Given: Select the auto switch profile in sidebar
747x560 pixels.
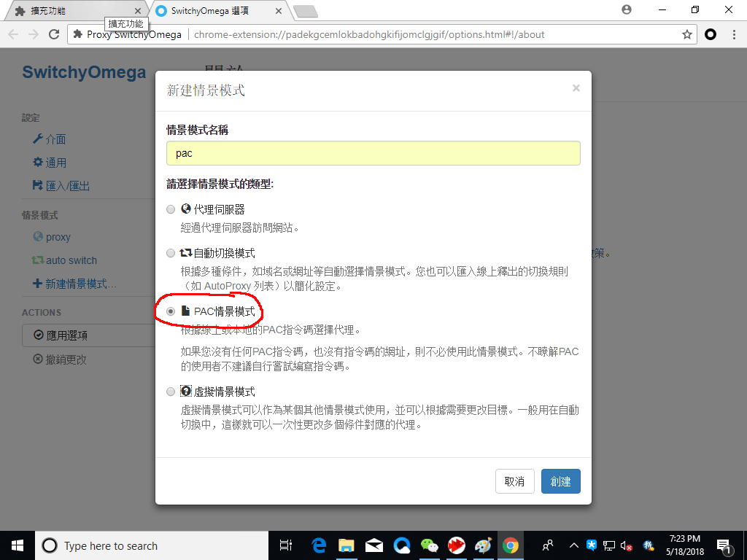Looking at the screenshot, I should click(x=64, y=260).
